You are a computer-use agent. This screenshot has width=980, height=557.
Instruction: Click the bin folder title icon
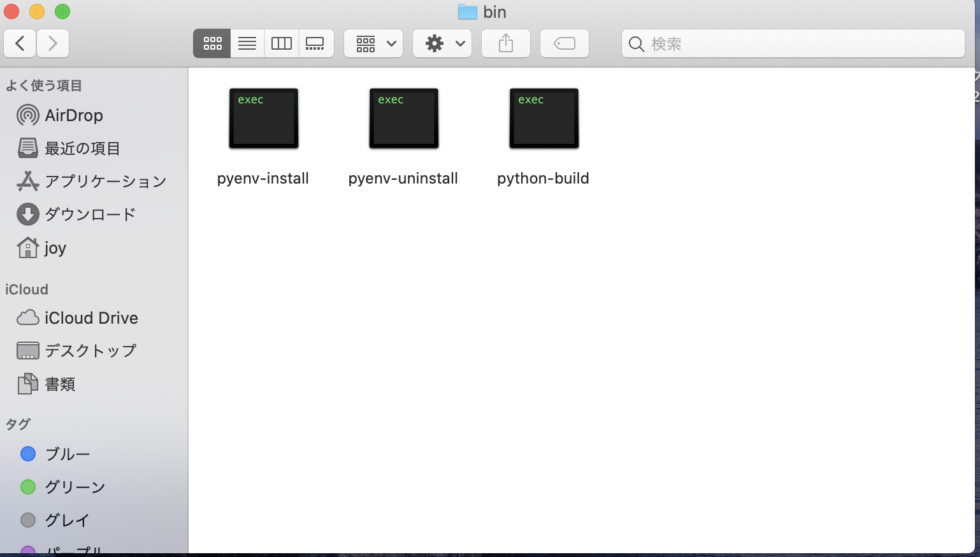[468, 11]
